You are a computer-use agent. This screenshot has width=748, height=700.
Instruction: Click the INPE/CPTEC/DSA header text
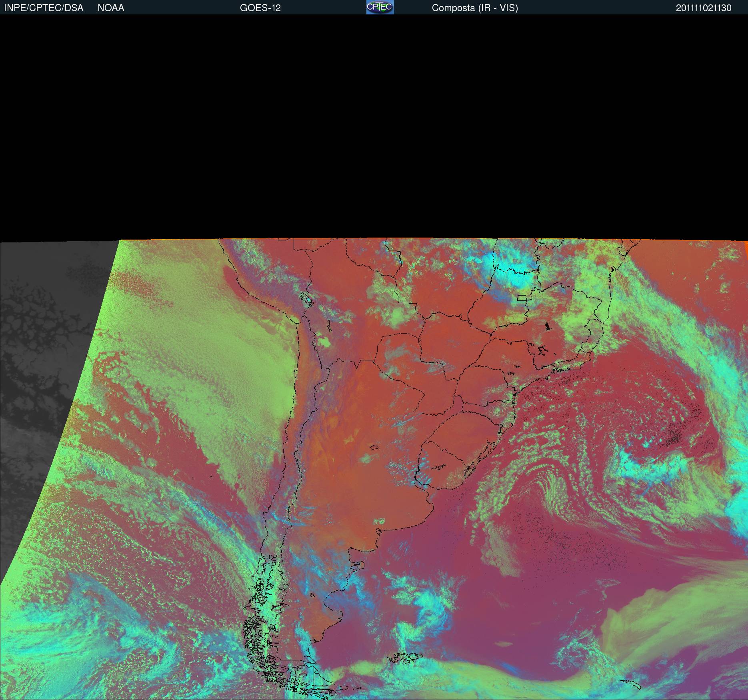(x=44, y=8)
